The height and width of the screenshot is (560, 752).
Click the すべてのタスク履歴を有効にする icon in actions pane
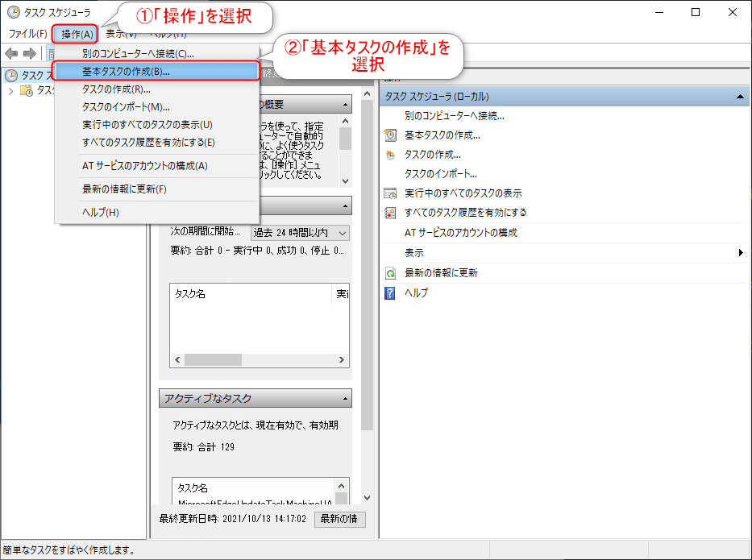pos(390,213)
